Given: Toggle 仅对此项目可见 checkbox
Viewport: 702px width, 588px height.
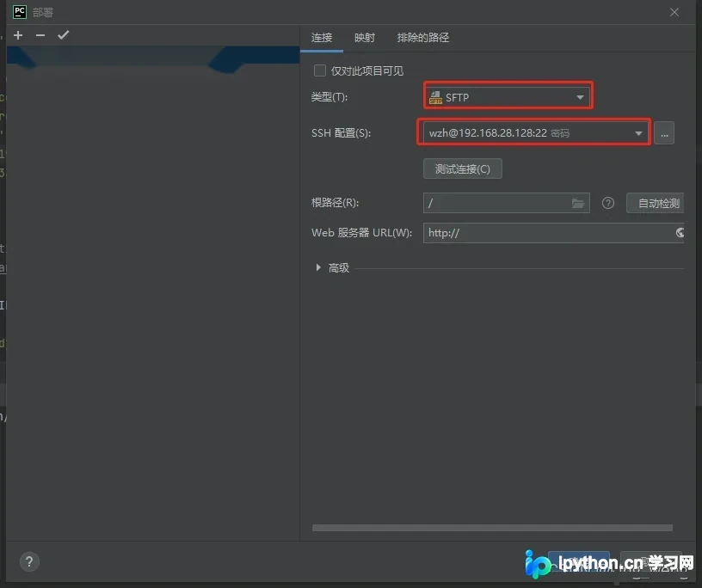Looking at the screenshot, I should pyautogui.click(x=320, y=70).
